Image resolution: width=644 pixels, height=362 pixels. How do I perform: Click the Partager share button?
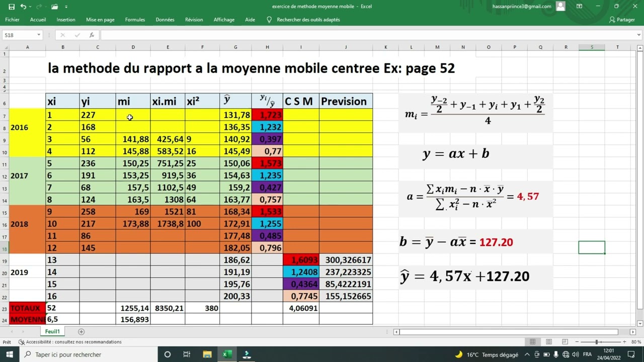622,20
